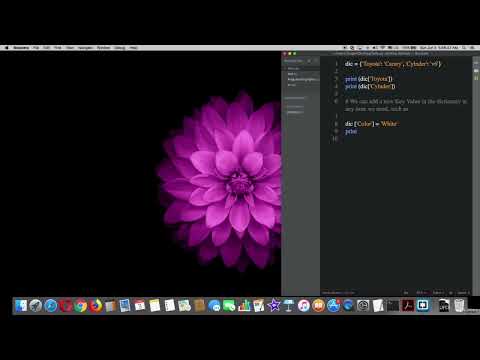The height and width of the screenshot is (360, 480).
Task: Open Launchpad rocket icon in dock
Action: 36,305
